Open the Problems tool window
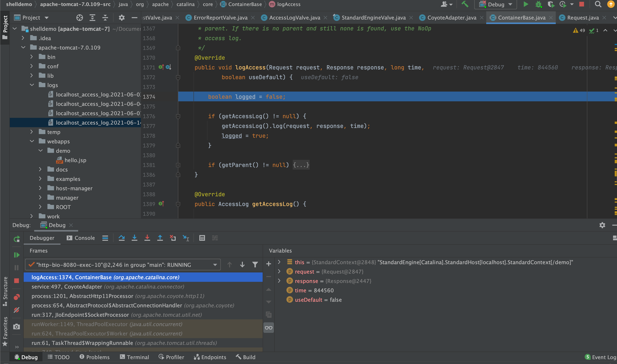 (94, 357)
